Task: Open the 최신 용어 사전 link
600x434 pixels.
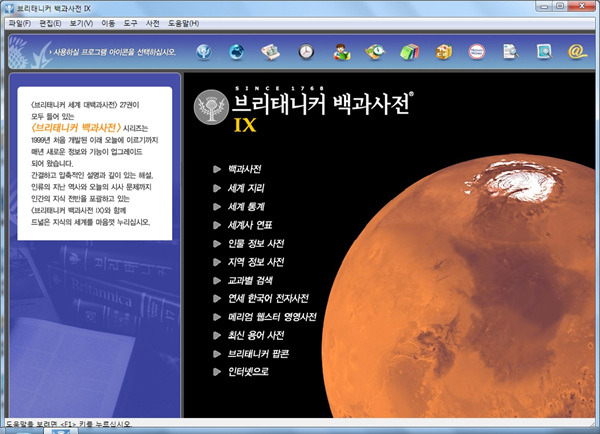Action: (256, 335)
